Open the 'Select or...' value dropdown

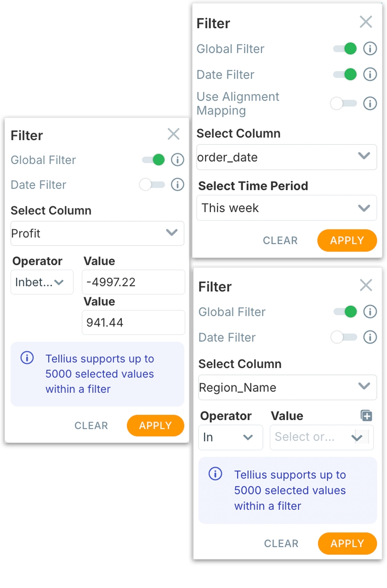(x=321, y=437)
